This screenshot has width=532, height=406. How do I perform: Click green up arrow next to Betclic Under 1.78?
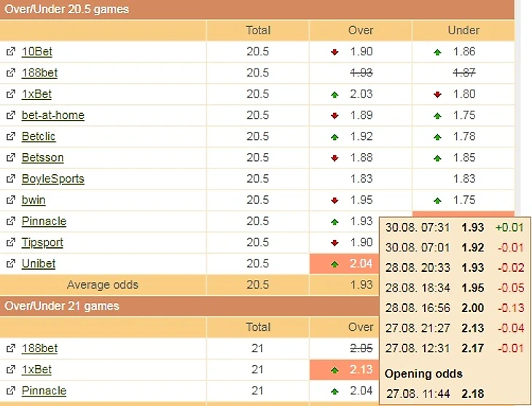438,137
